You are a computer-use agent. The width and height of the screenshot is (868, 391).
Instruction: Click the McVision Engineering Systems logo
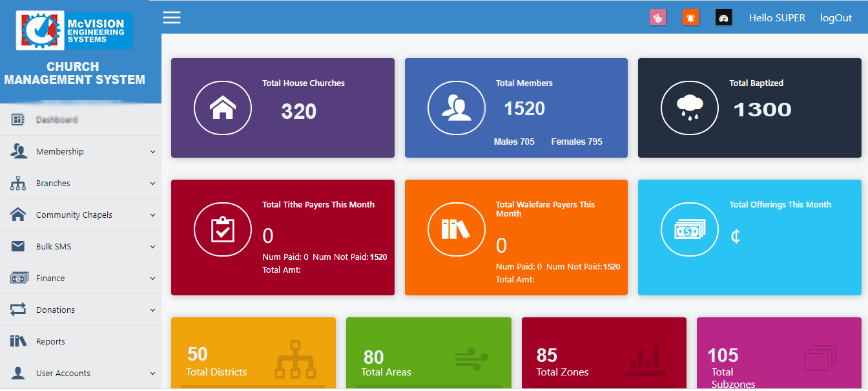[74, 30]
